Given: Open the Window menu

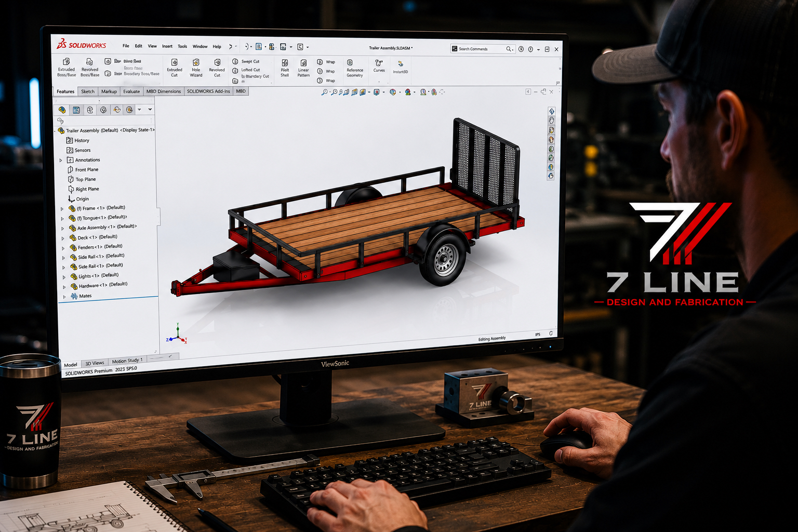Looking at the screenshot, I should 200,46.
